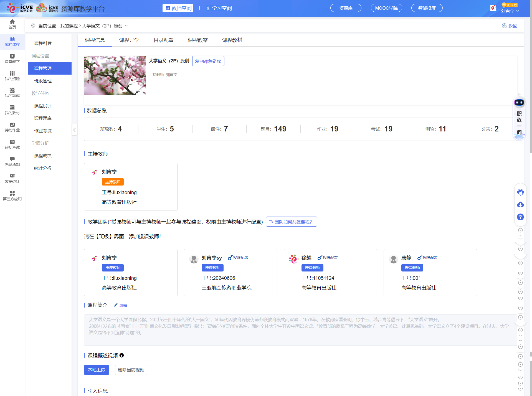532x396 pixels.
Task: Open the help question mark icon
Action: tap(520, 217)
